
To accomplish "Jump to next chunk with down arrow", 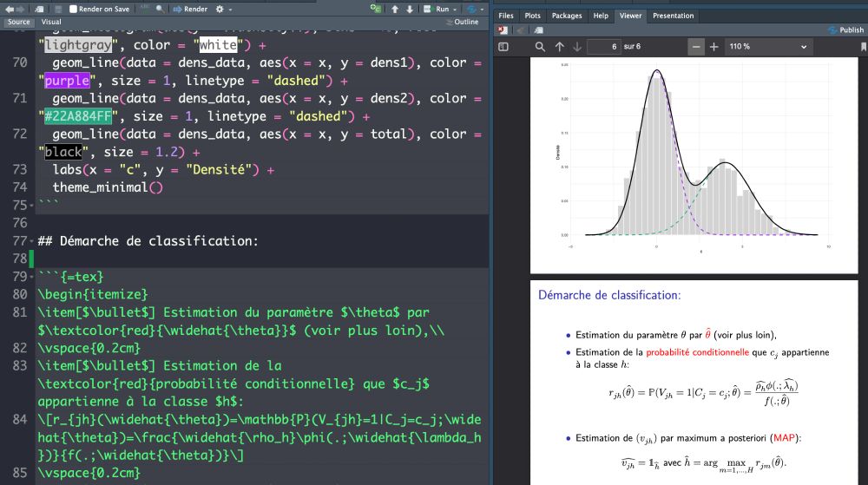I will (410, 9).
